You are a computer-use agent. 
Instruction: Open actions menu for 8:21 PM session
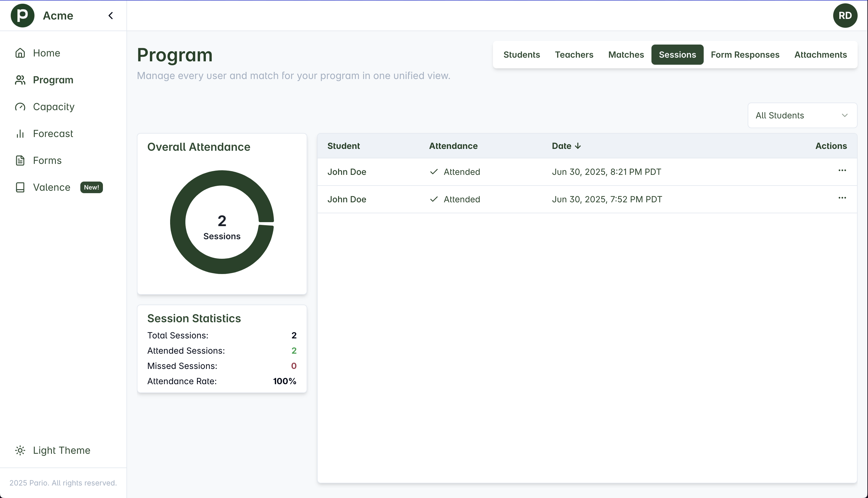point(842,170)
